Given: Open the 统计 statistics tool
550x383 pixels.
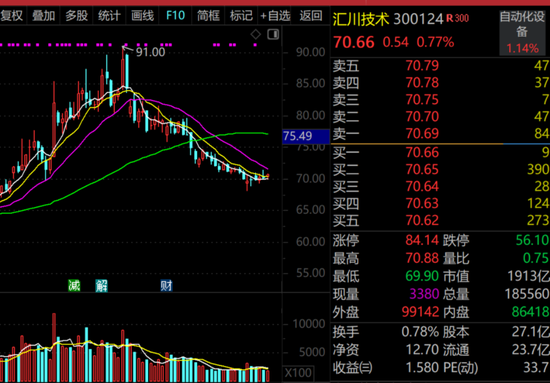Looking at the screenshot, I should [x=109, y=16].
